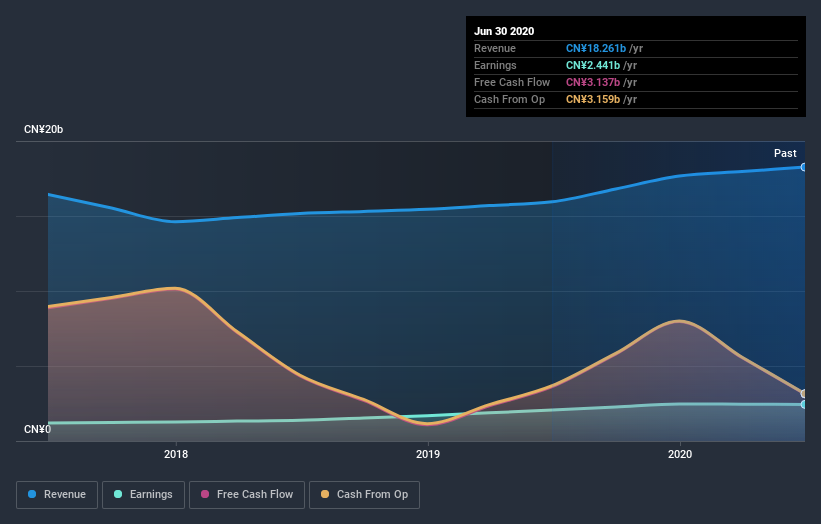Click the CN¥3.137b free cash flow value
Viewport: 821px width, 524px height.
tap(593, 82)
